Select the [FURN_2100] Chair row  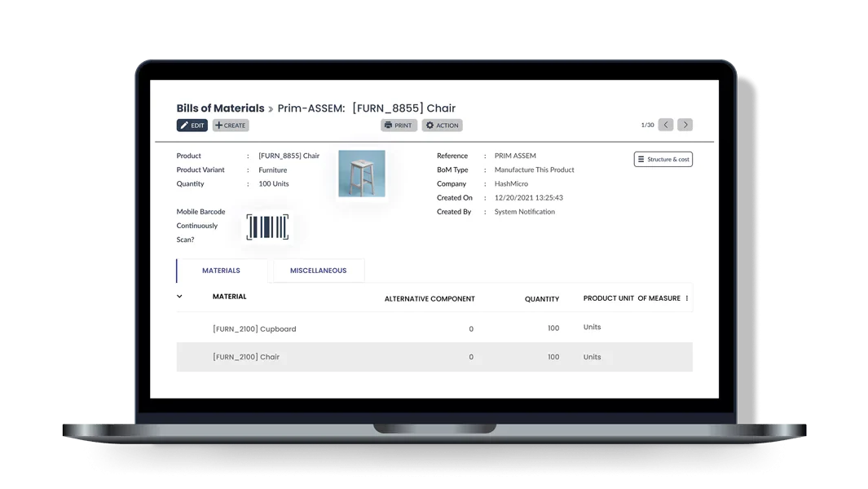coord(434,357)
